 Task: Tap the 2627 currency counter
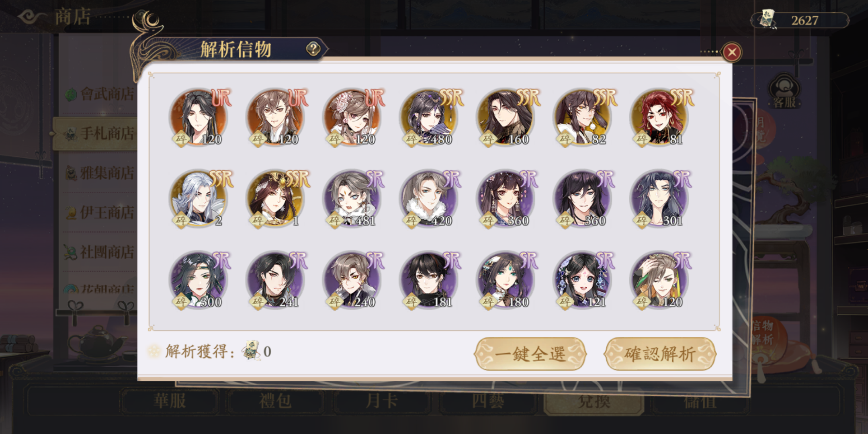point(800,20)
